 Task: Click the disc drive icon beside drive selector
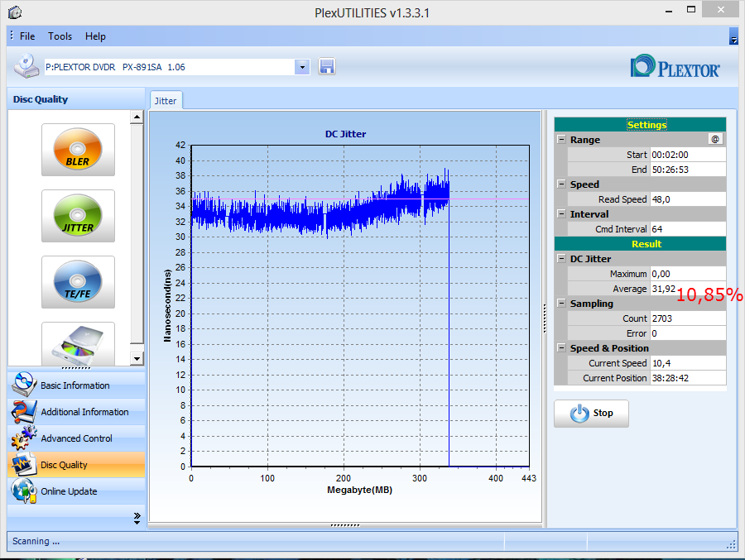26,65
